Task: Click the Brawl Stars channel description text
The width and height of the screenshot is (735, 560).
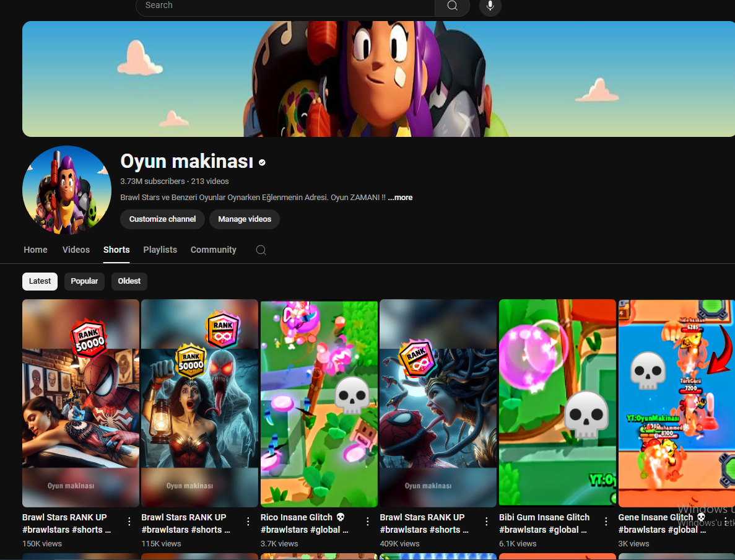Action: coord(253,198)
